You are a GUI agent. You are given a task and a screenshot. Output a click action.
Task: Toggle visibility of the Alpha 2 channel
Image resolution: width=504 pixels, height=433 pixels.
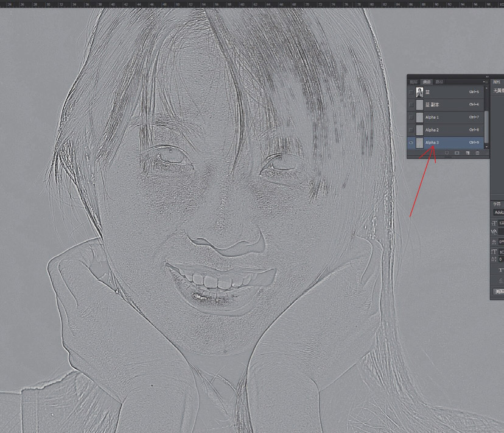[x=411, y=130]
